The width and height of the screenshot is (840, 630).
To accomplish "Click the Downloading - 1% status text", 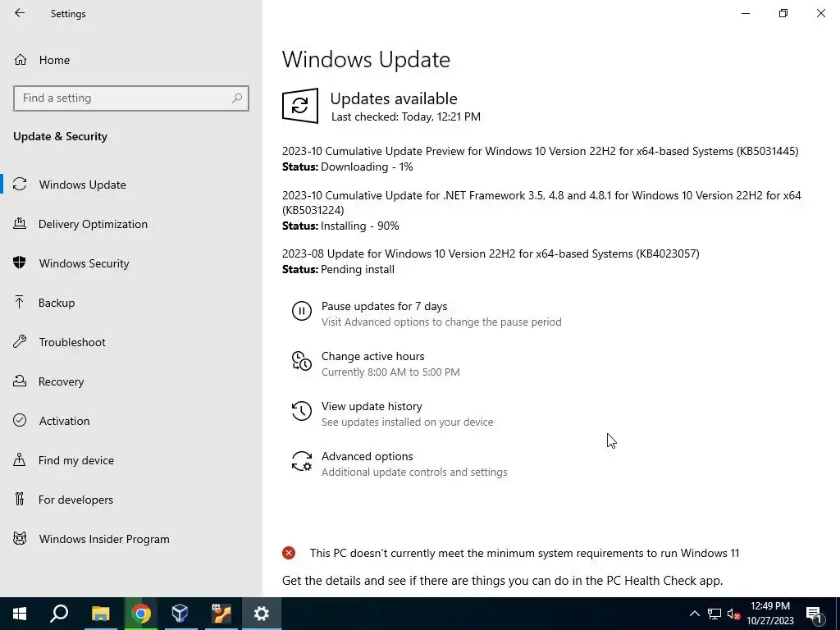I will point(367,167).
